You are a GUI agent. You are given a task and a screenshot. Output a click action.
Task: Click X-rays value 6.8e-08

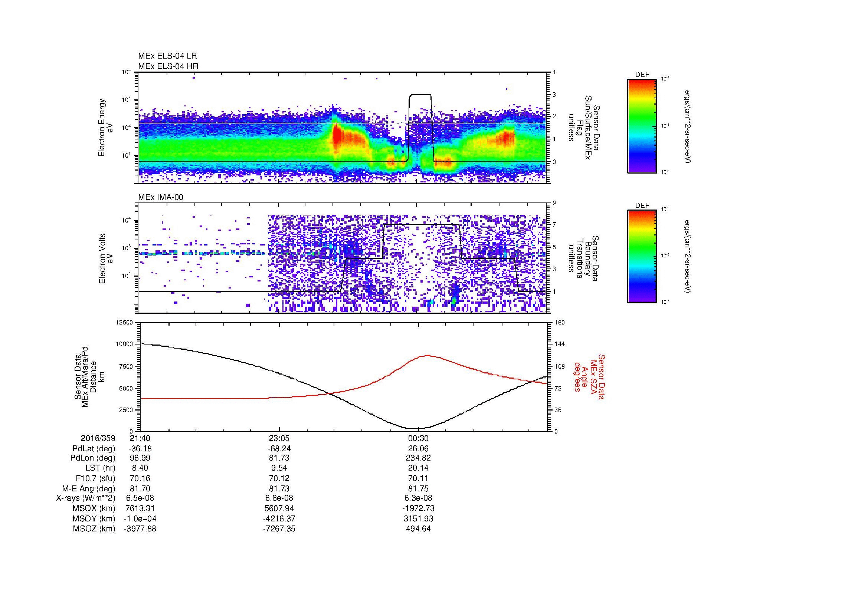pyautogui.click(x=279, y=498)
